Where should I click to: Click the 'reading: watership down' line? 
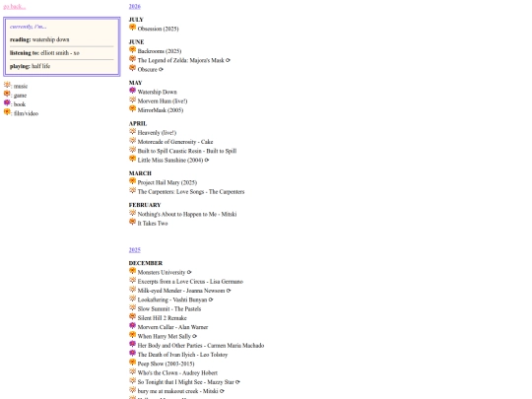[x=39, y=39]
